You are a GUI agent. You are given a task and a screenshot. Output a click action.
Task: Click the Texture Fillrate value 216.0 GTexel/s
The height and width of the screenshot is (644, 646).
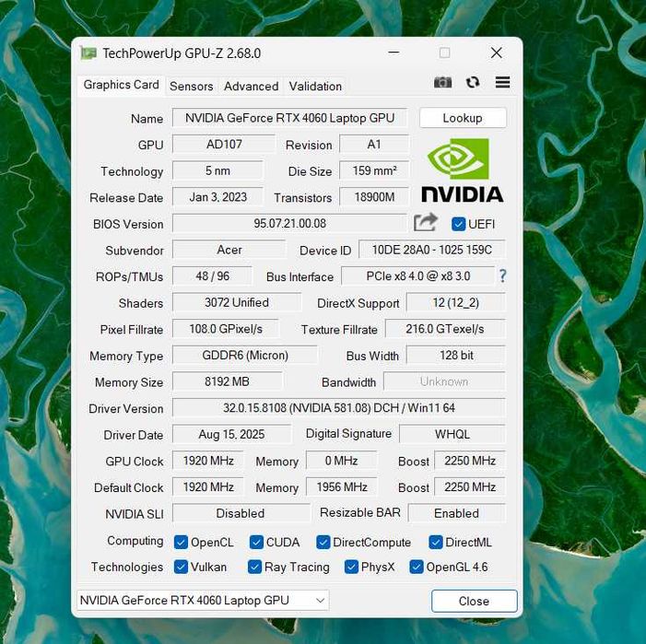(445, 329)
